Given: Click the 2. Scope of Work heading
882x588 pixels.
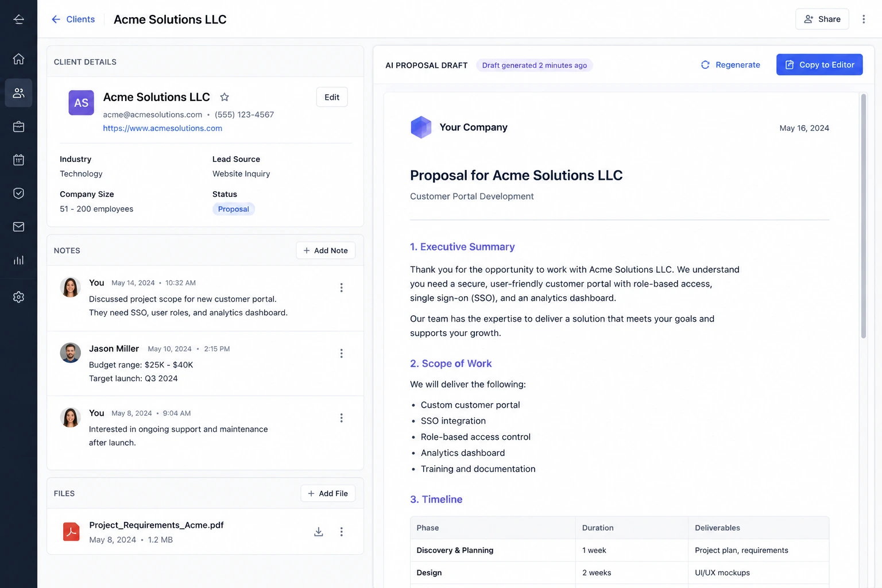Looking at the screenshot, I should coord(451,363).
